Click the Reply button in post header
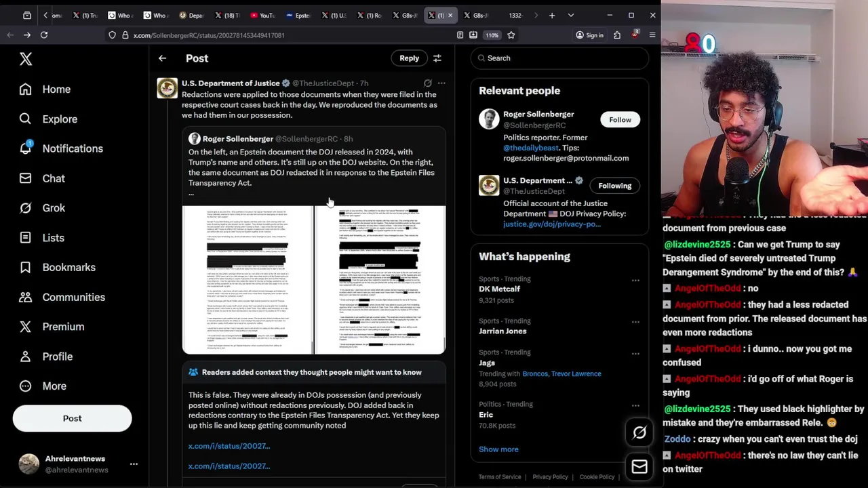Image resolution: width=868 pixels, height=488 pixels. pos(409,58)
